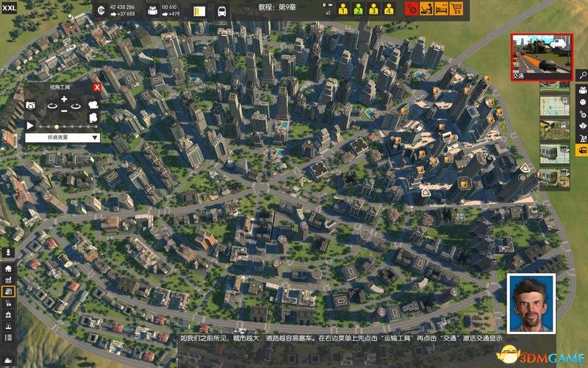Select the yellow bus thumbnail
The height and width of the screenshot is (368, 588).
pyautogui.click(x=555, y=130)
